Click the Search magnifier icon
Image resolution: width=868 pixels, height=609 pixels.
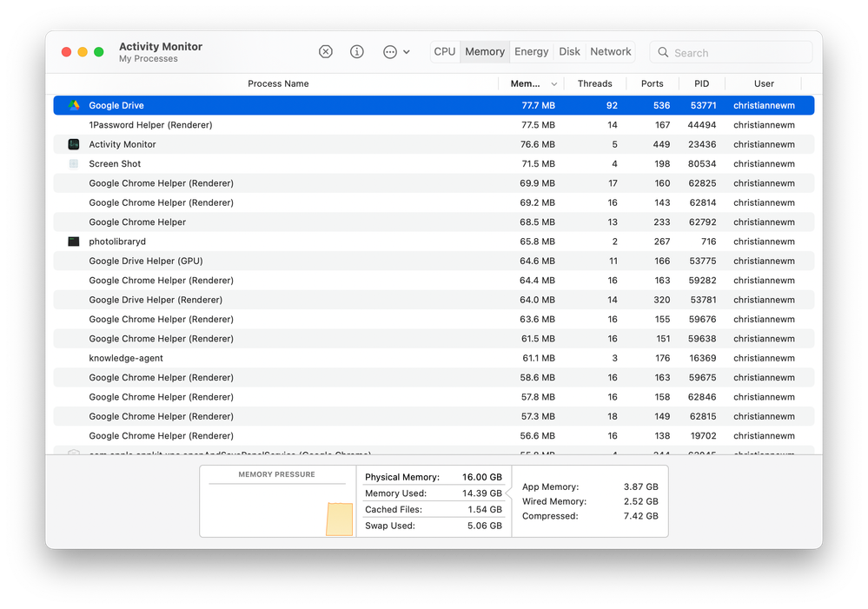pos(663,52)
